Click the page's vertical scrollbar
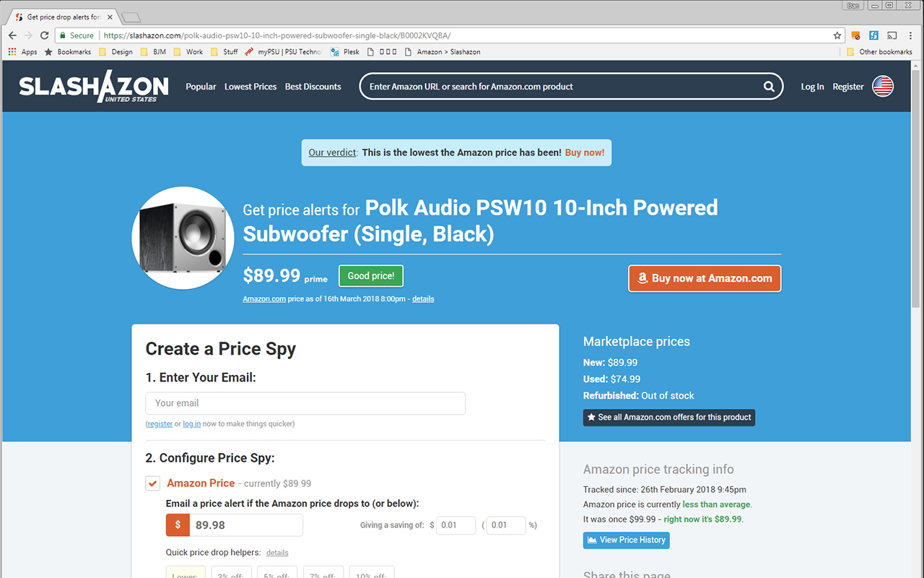Image resolution: width=924 pixels, height=578 pixels. coord(917,188)
